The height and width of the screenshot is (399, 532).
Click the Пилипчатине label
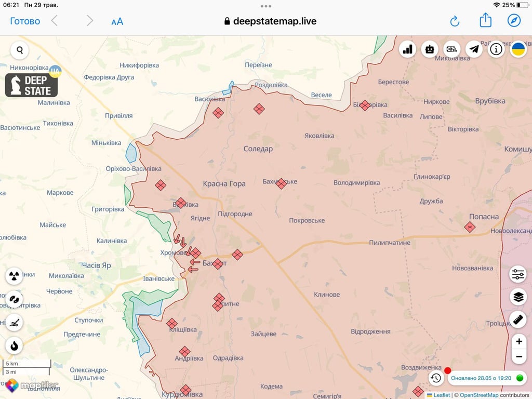click(x=390, y=243)
